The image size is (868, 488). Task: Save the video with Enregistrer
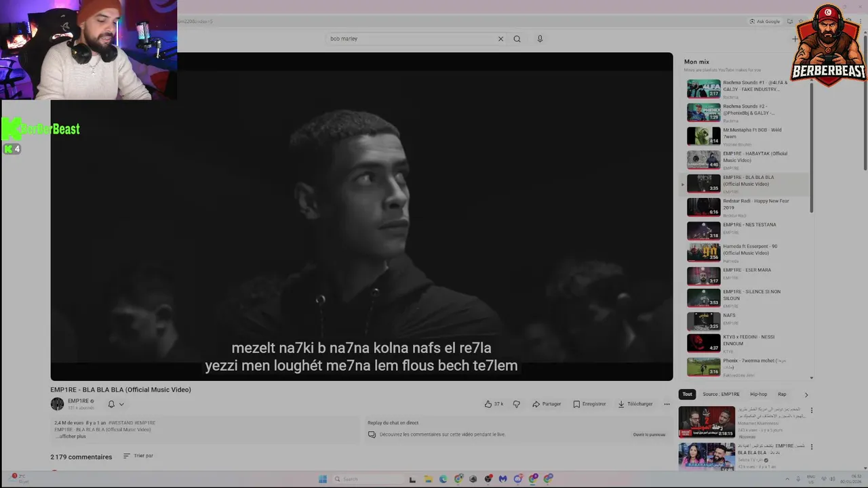click(589, 404)
